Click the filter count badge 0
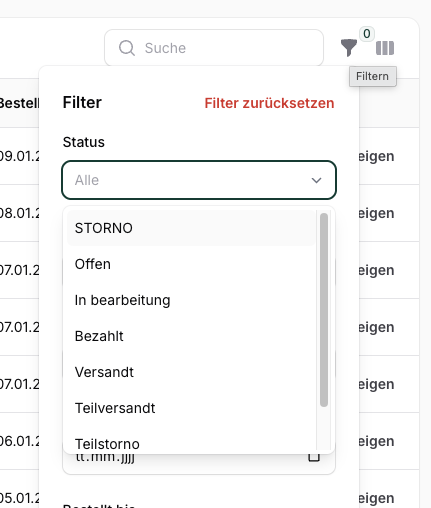Screen dimensions: 431x508 click(367, 34)
